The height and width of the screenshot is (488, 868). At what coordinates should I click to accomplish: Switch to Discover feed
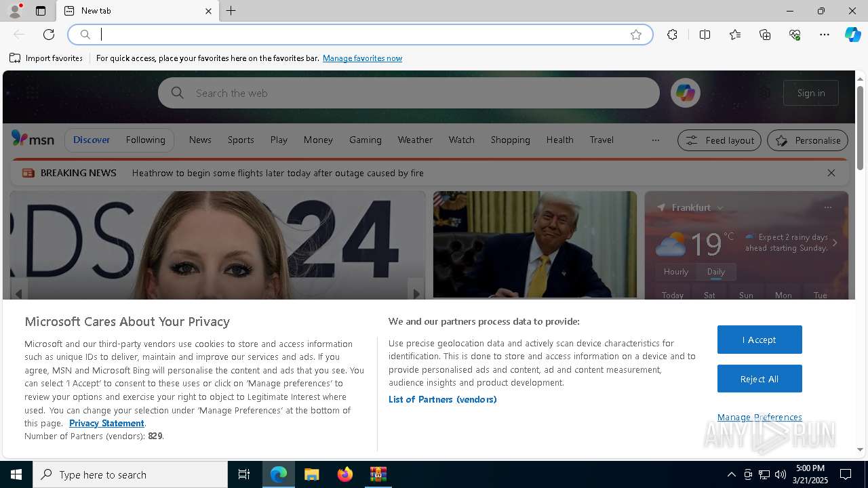point(92,140)
